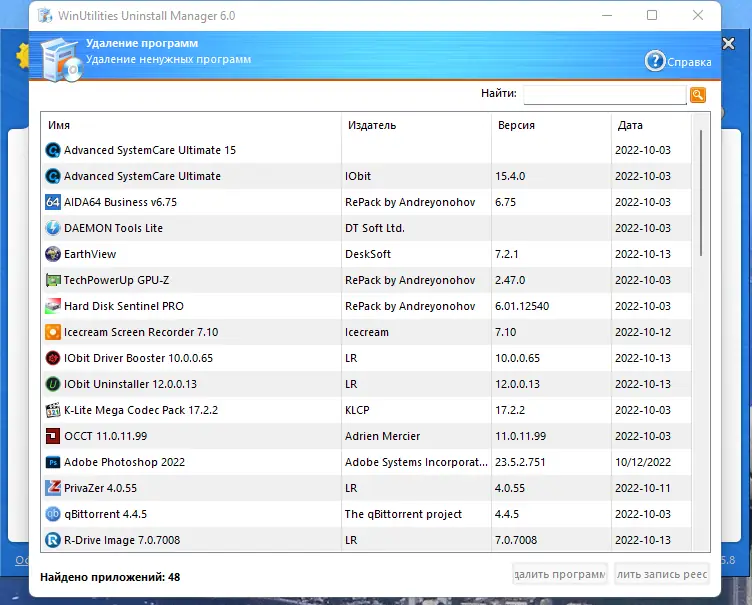Select the Hard Disk Sentinel PRO icon
752x605 pixels.
(x=53, y=306)
